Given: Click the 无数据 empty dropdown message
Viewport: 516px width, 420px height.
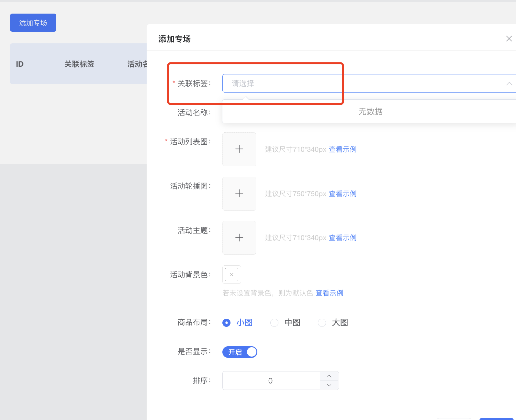Looking at the screenshot, I should coord(370,111).
